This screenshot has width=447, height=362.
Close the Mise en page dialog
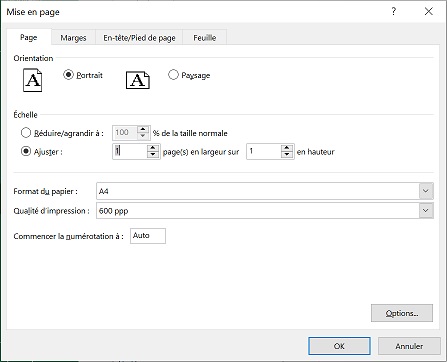point(429,12)
